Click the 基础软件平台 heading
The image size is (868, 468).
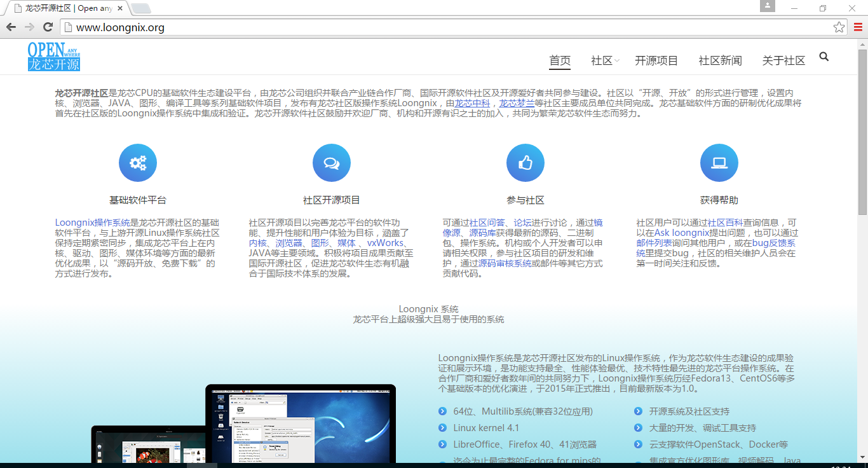pos(138,200)
